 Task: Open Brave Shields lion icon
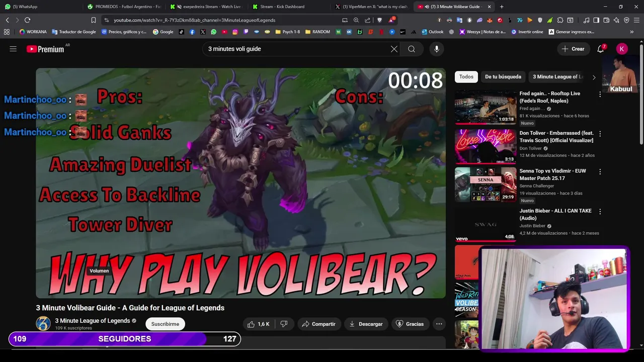coord(379,20)
